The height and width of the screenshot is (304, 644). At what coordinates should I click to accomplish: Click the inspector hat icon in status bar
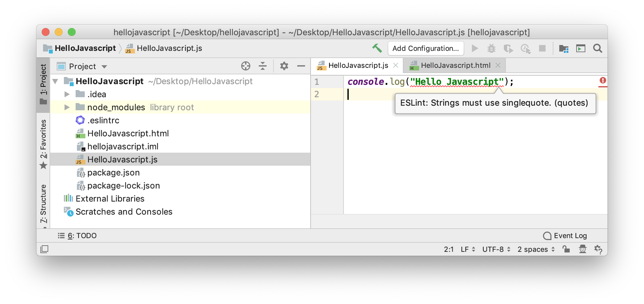[x=582, y=249]
